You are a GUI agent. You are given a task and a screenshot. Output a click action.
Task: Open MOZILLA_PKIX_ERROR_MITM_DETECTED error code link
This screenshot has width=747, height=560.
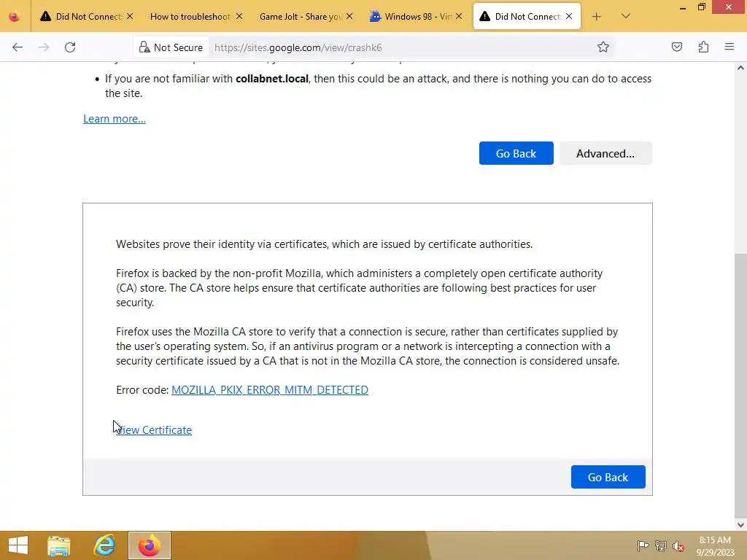coord(270,390)
